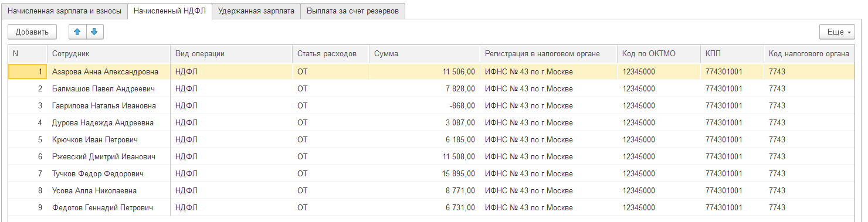Go to Выплата за счет резервов tab
The image size is (868, 222).
[352, 11]
